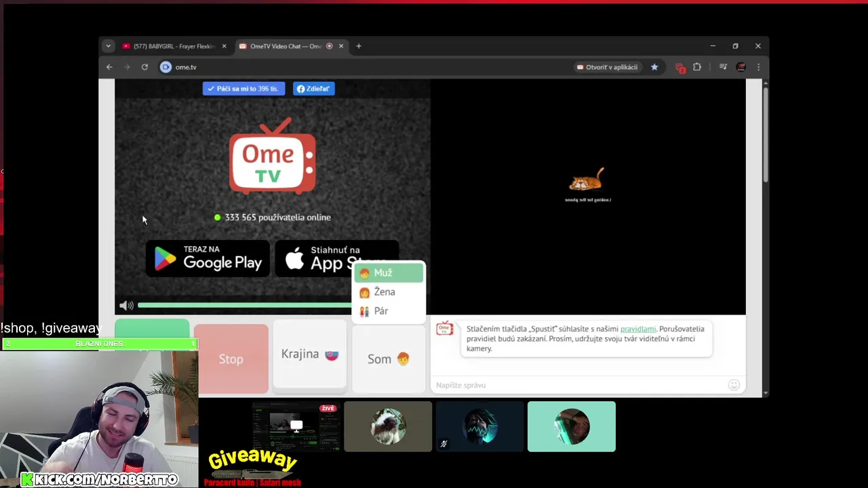The width and height of the screenshot is (868, 488).
Task: Open the Krajina country selector
Action: coord(310,354)
